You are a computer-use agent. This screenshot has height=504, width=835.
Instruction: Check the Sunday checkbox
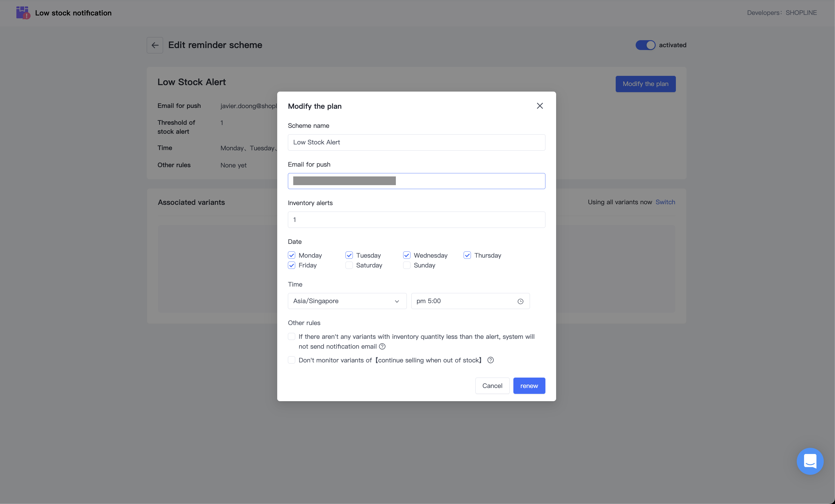(x=407, y=265)
